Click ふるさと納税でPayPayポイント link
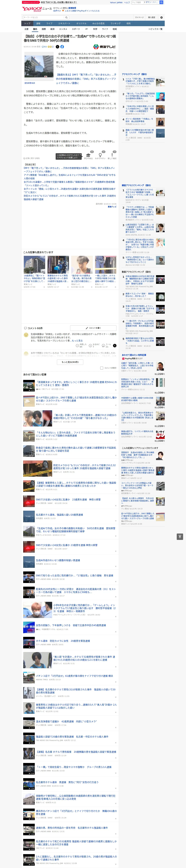Screen dimensions: 186x868 coord(82,11)
